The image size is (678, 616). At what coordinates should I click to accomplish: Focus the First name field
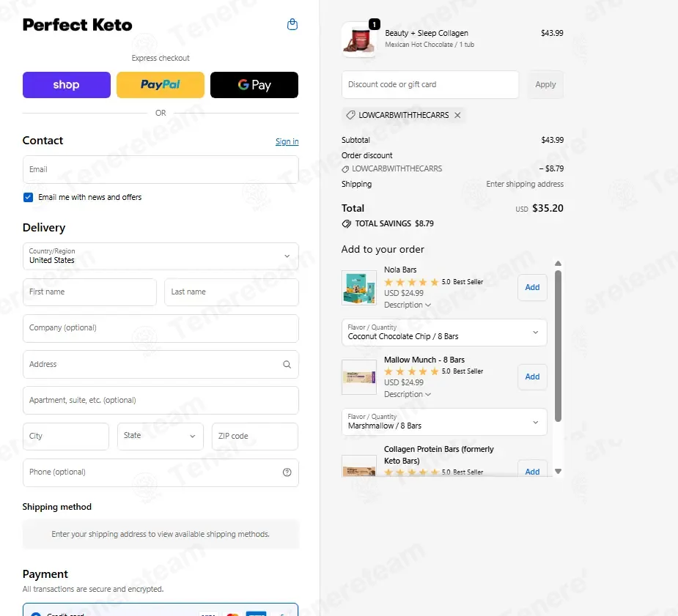tap(89, 292)
